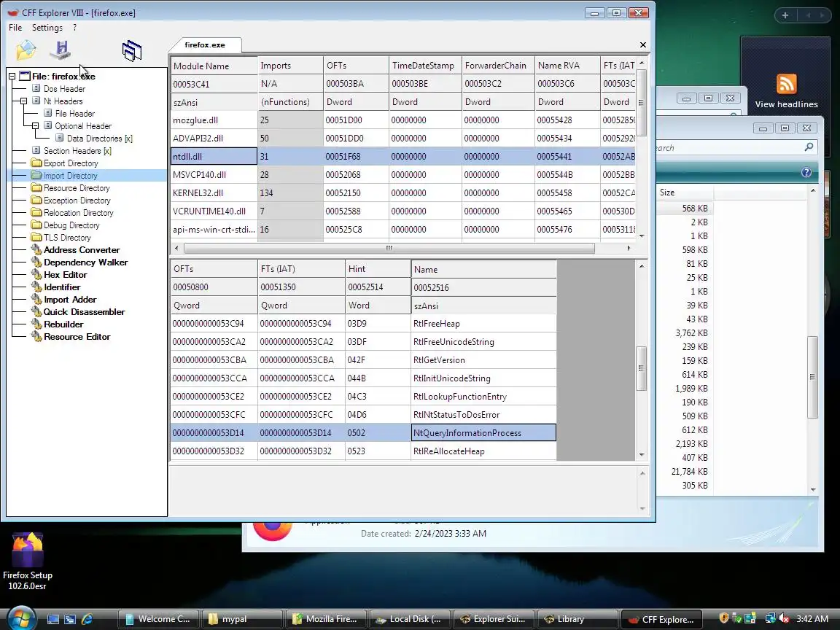Image resolution: width=840 pixels, height=630 pixels.
Task: Select the firefox.exe tab
Action: click(x=205, y=45)
